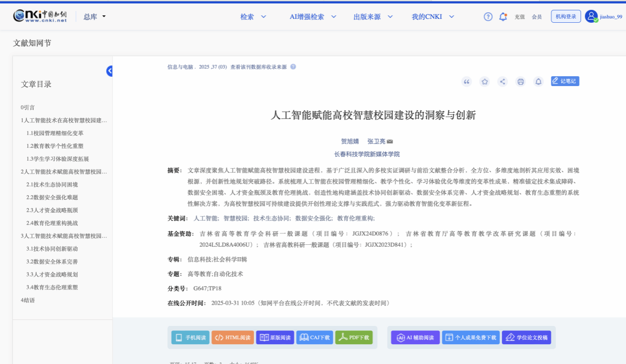Click the HTML阅读 button
626x364 pixels.
point(232,337)
